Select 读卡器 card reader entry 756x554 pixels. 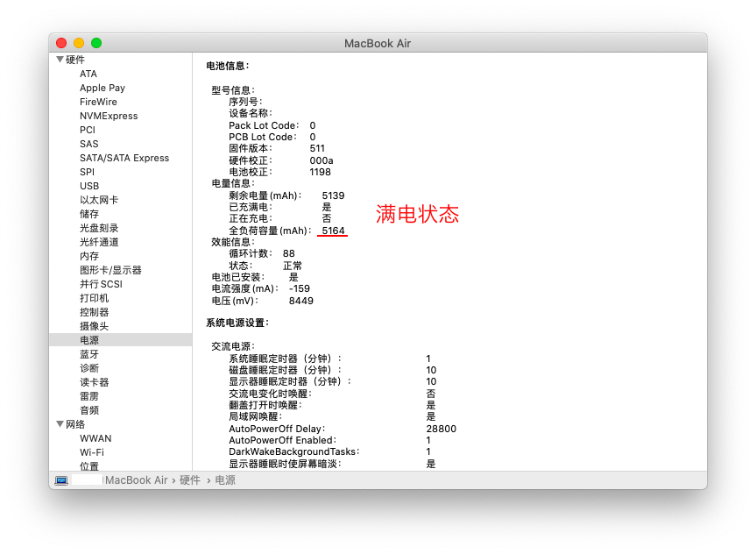94,381
